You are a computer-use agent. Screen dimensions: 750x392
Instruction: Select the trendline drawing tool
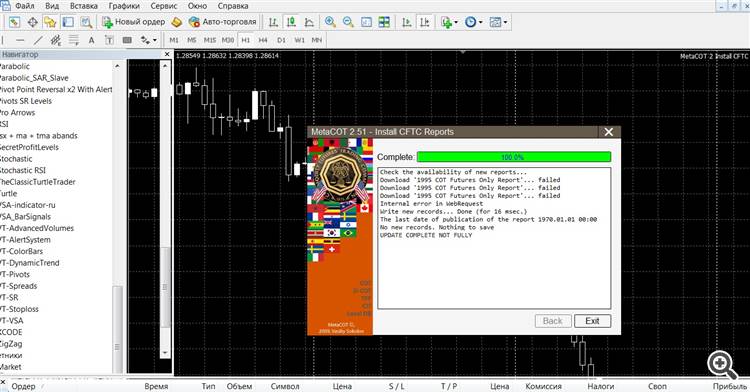coord(38,40)
